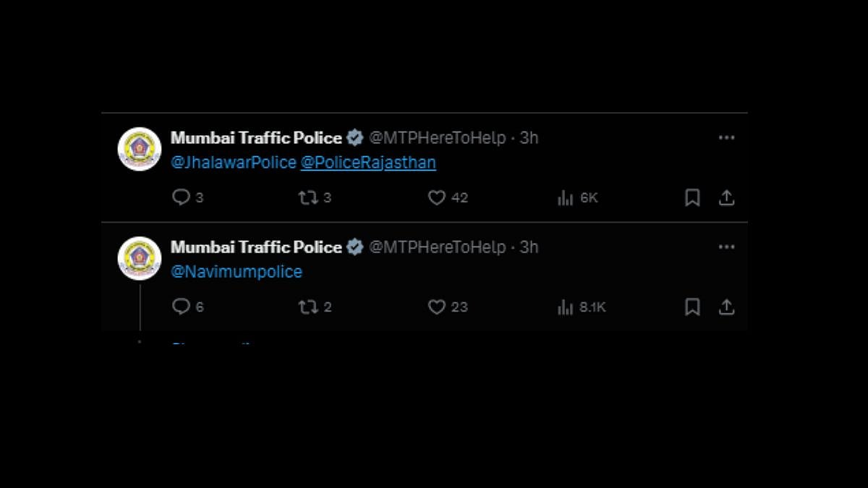This screenshot has height=488, width=868.
Task: Open the @PoliceRajasthan mention link
Action: point(368,163)
